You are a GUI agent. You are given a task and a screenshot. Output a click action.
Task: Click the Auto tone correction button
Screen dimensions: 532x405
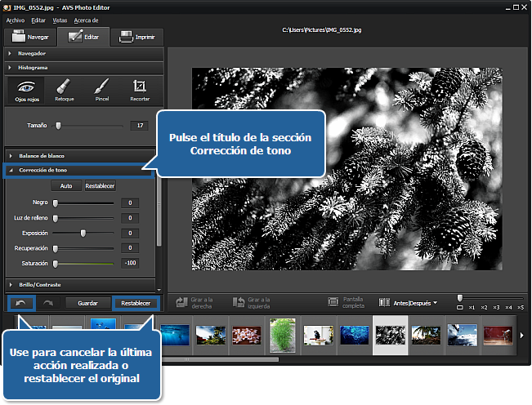(x=66, y=186)
